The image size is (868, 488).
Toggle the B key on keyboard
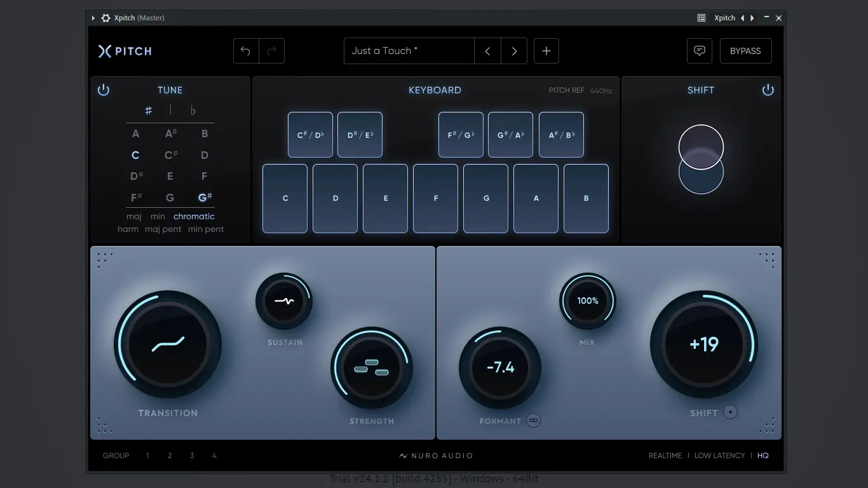pyautogui.click(x=586, y=198)
